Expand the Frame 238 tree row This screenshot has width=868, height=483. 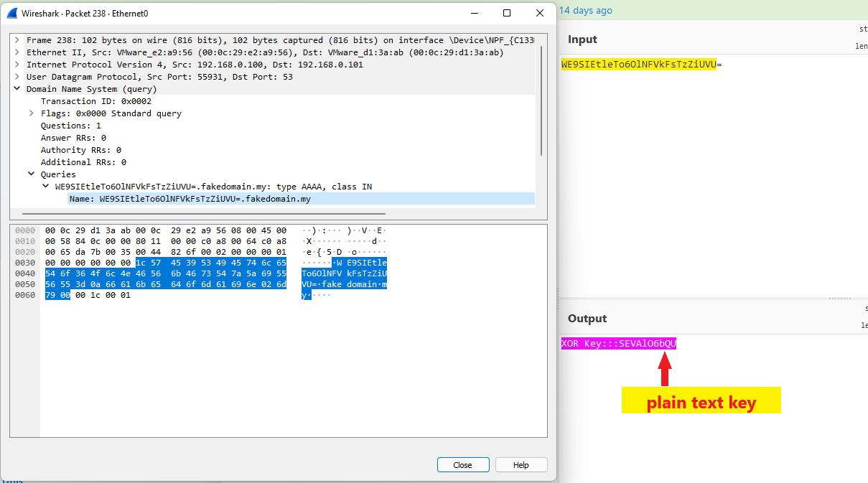[x=17, y=40]
